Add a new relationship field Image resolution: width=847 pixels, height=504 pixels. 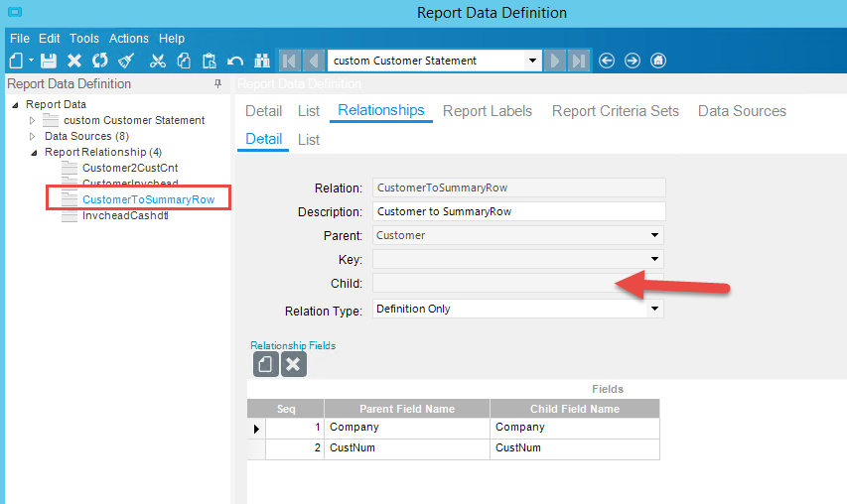pos(266,365)
